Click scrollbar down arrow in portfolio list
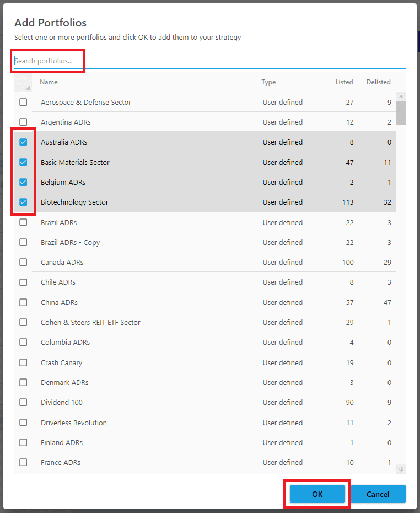The height and width of the screenshot is (513, 420). click(x=401, y=469)
